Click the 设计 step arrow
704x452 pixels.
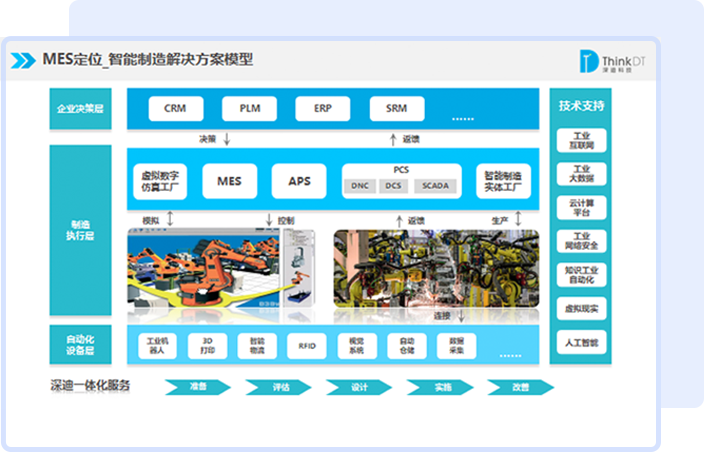[x=359, y=387]
